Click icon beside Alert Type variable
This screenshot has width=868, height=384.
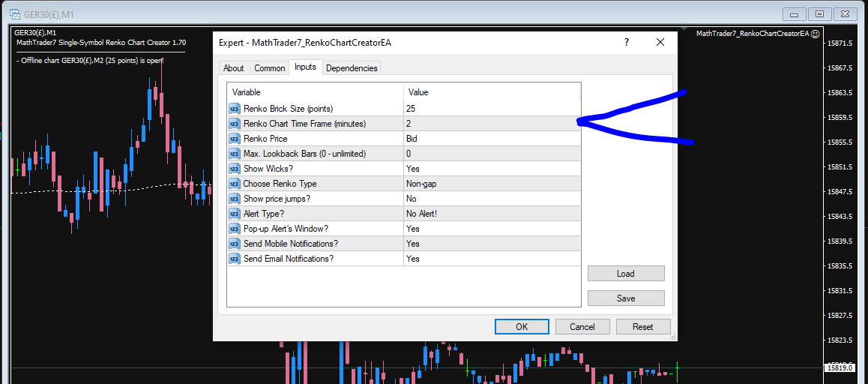click(234, 213)
